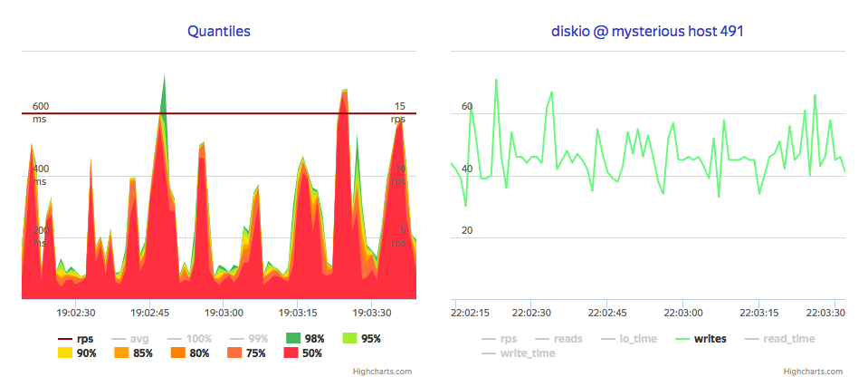Hide the yellow 90% quantile series
The image size is (868, 377).
coord(77,353)
